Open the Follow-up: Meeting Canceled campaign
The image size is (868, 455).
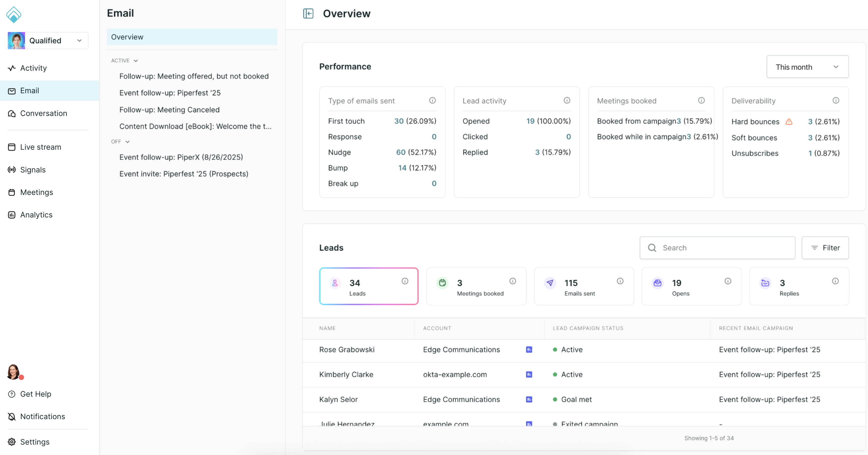[x=169, y=109]
